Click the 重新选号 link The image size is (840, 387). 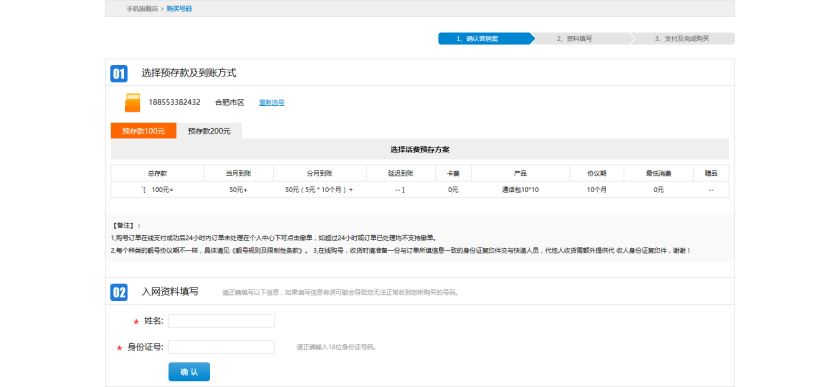point(272,102)
